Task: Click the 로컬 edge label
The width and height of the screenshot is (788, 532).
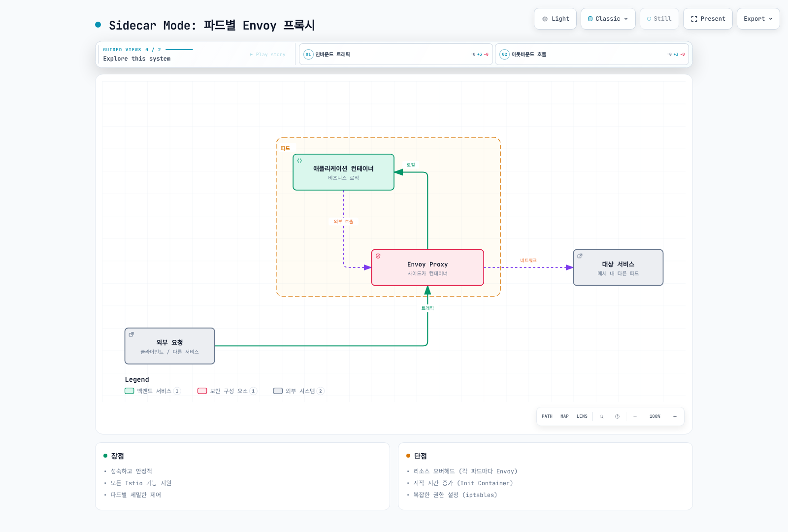Action: point(411,165)
